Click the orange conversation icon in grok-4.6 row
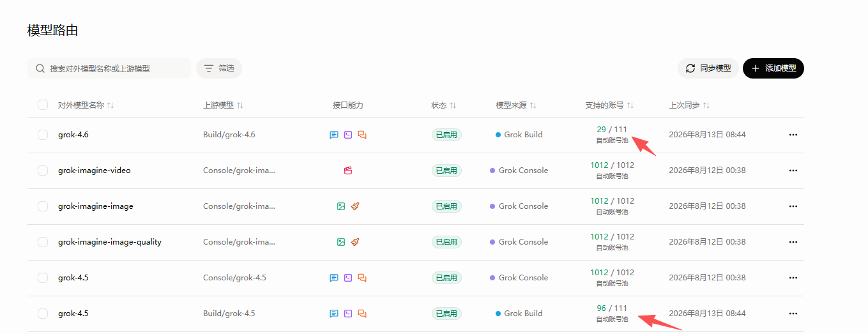The width and height of the screenshot is (868, 334). click(x=362, y=135)
